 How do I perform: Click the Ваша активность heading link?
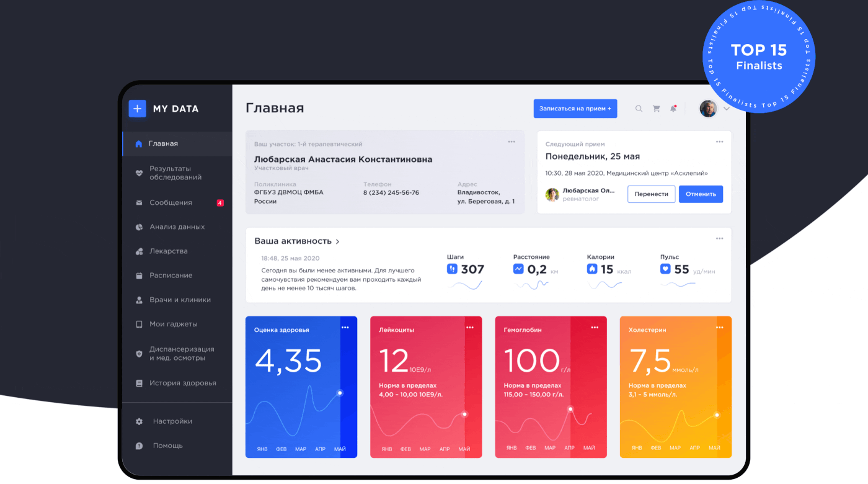click(x=293, y=241)
